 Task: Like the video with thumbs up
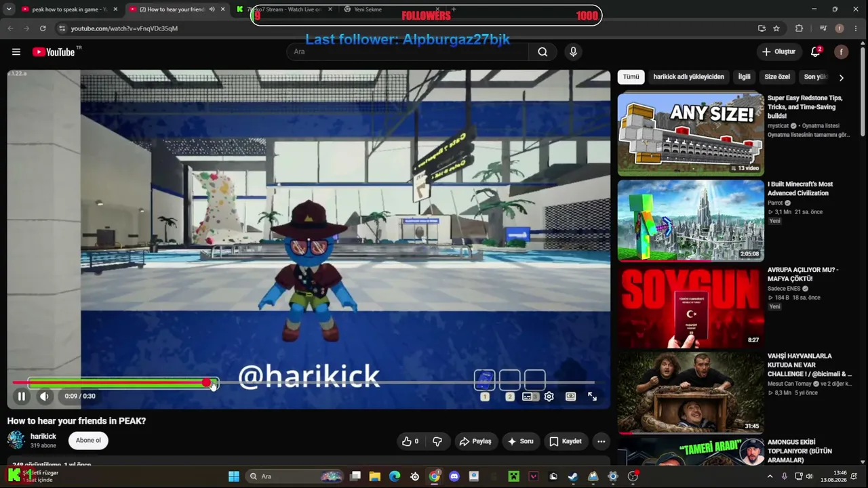click(x=411, y=441)
